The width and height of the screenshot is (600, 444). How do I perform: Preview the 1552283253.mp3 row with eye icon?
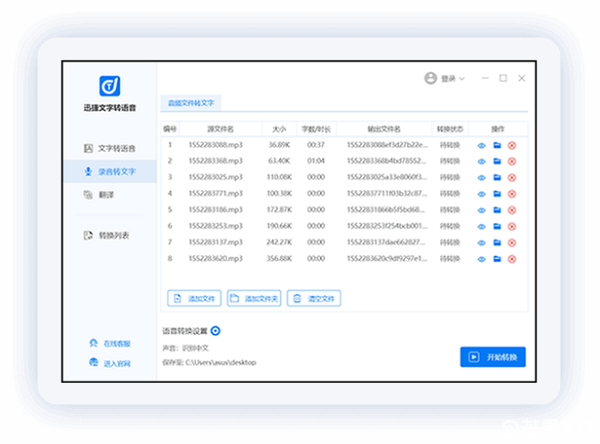481,227
